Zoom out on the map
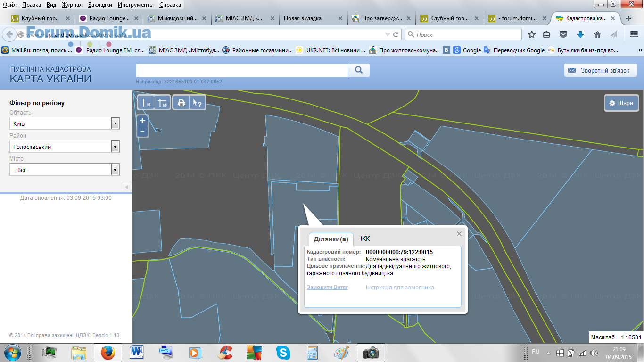 coord(142,131)
